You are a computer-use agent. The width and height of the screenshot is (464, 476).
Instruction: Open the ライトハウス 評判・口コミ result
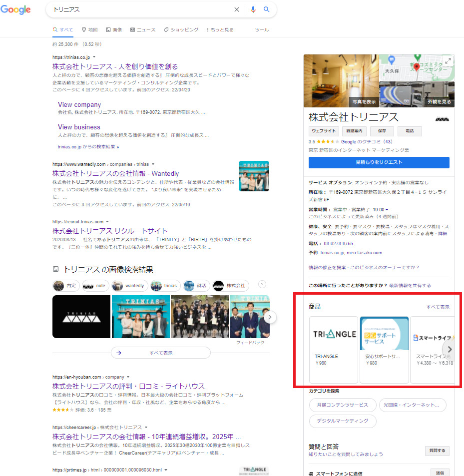click(x=128, y=386)
